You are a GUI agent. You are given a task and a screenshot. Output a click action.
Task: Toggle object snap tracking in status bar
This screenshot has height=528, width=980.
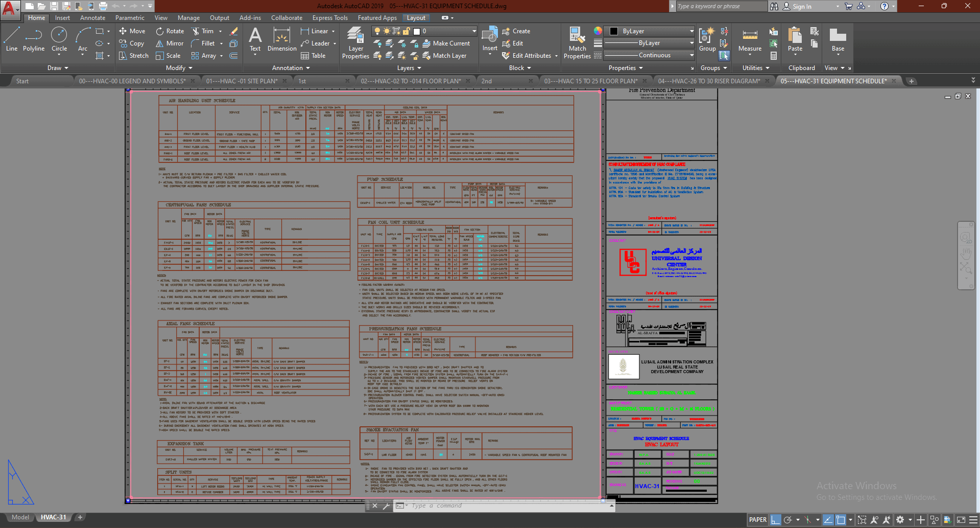828,520
